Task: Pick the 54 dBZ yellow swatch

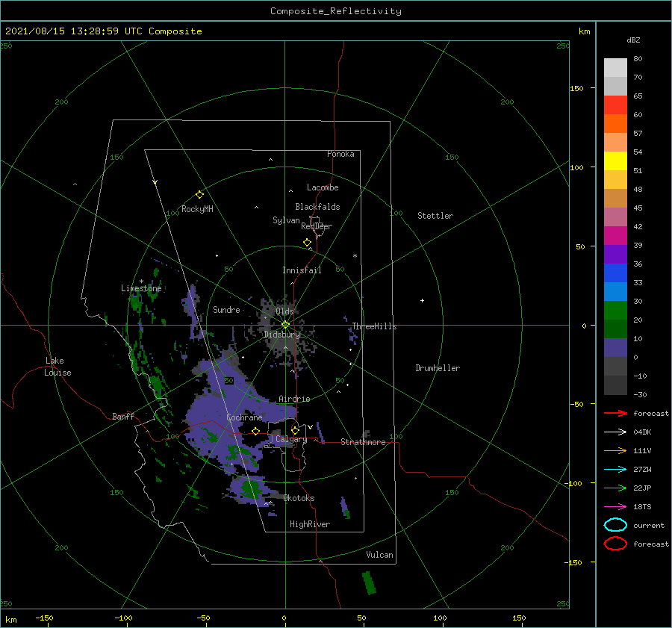Action: point(615,161)
